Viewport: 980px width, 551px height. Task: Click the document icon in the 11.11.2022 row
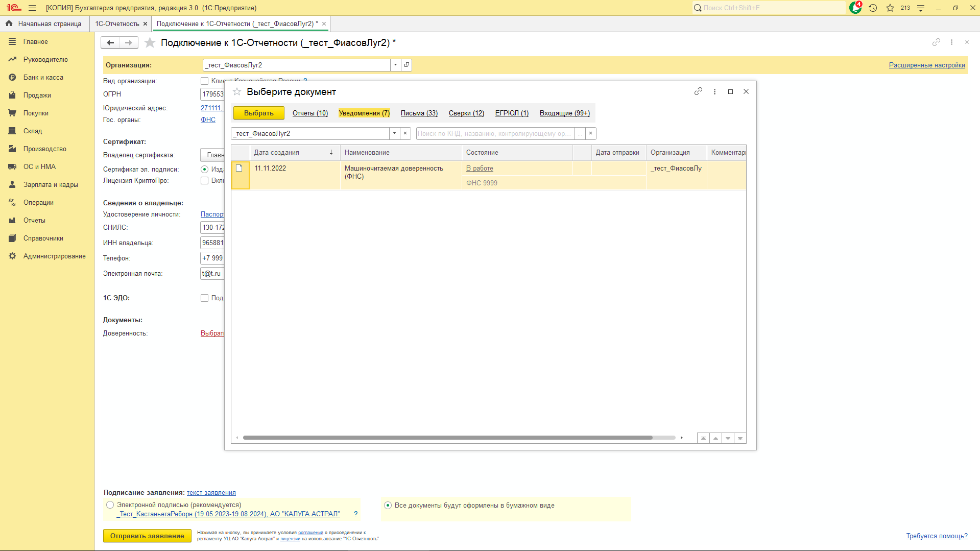pyautogui.click(x=239, y=168)
